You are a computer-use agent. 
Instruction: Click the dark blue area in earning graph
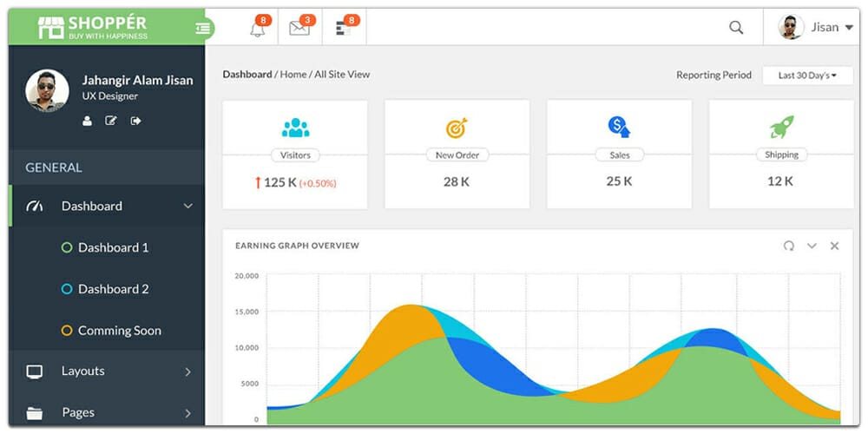(493, 368)
